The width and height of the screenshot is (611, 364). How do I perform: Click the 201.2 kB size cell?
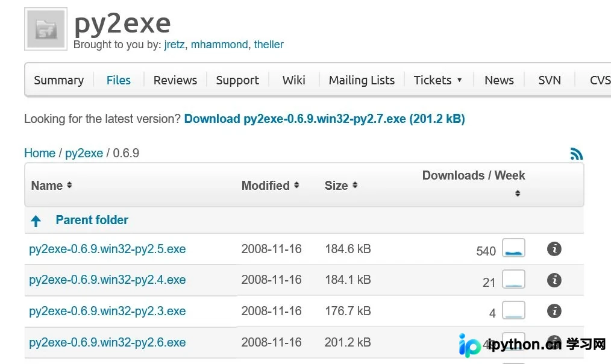pyautogui.click(x=348, y=342)
